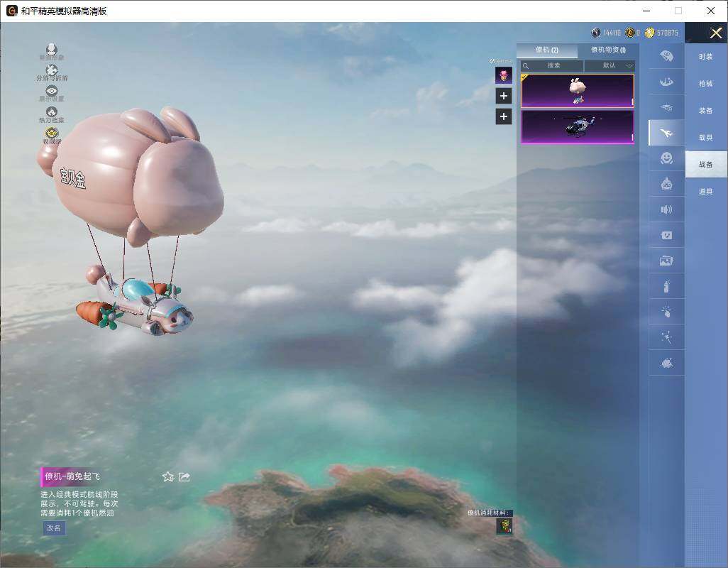The height and width of the screenshot is (568, 728).
Task: Open the 时装 fashion tab
Action: coord(706,57)
